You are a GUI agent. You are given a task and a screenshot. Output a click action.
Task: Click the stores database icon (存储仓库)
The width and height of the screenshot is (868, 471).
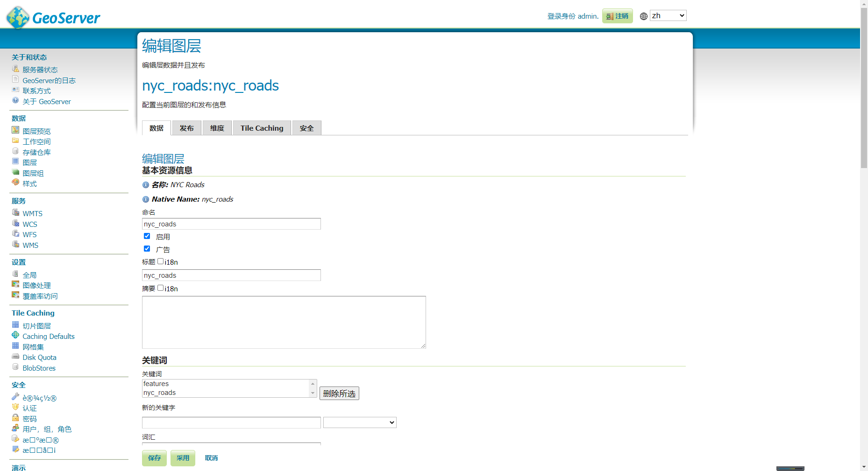(x=15, y=151)
